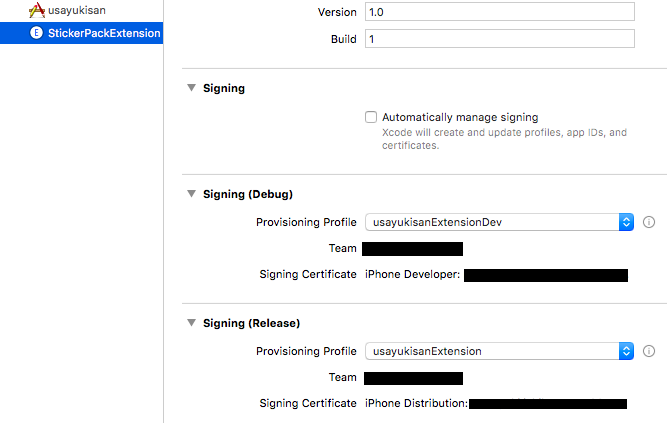Viewport: 667px width, 423px height.
Task: Click the iPhone Developer signing certificate text
Action: click(412, 274)
